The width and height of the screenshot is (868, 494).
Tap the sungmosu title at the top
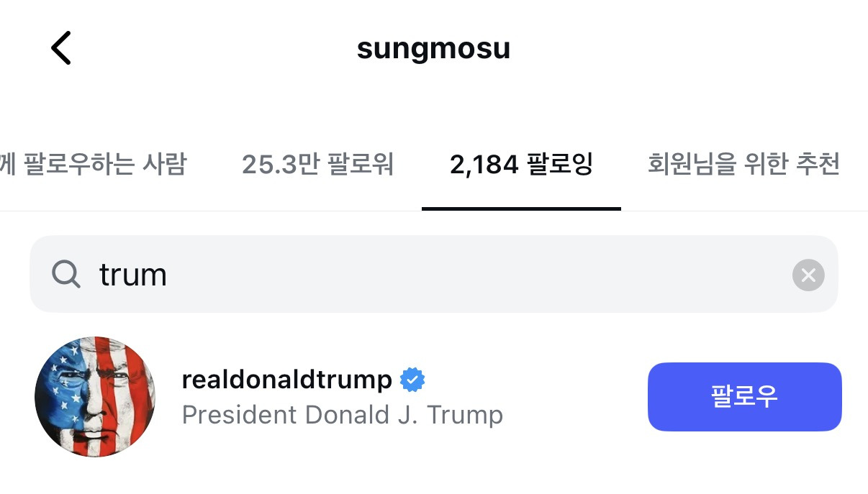(433, 49)
